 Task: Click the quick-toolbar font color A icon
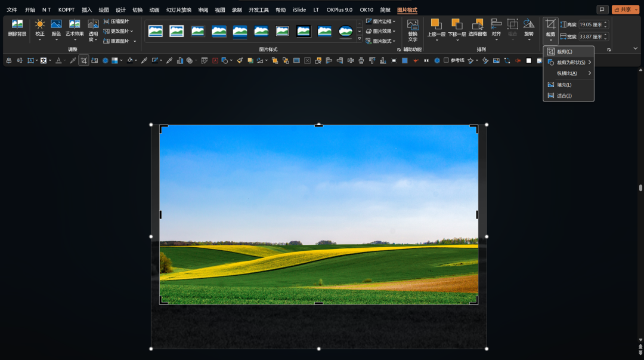click(58, 60)
